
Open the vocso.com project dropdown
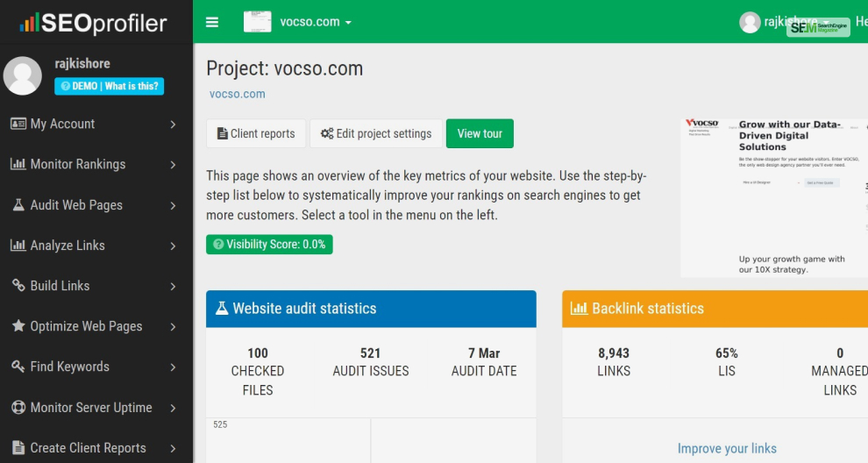(316, 22)
